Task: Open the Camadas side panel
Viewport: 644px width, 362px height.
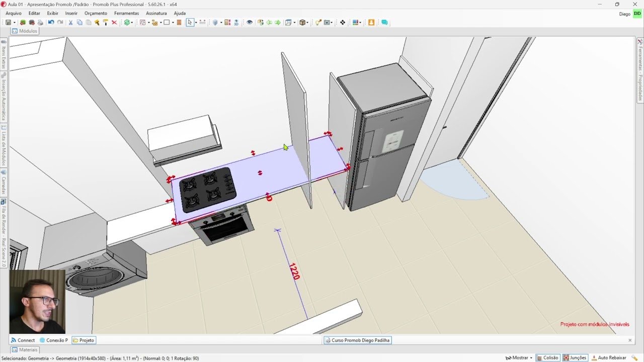Action: (4, 184)
